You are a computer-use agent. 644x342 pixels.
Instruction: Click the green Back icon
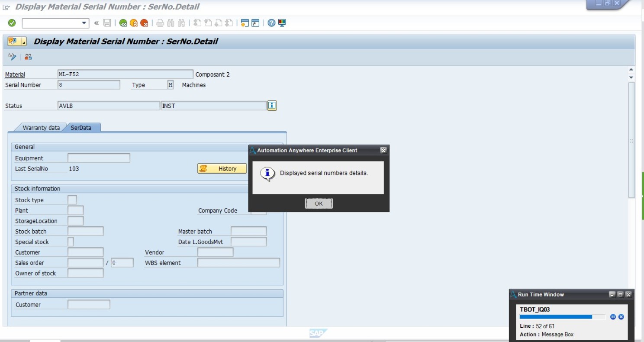123,23
